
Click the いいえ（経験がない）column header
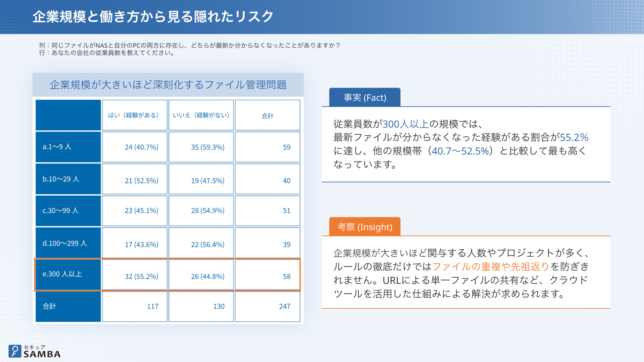[x=201, y=115]
